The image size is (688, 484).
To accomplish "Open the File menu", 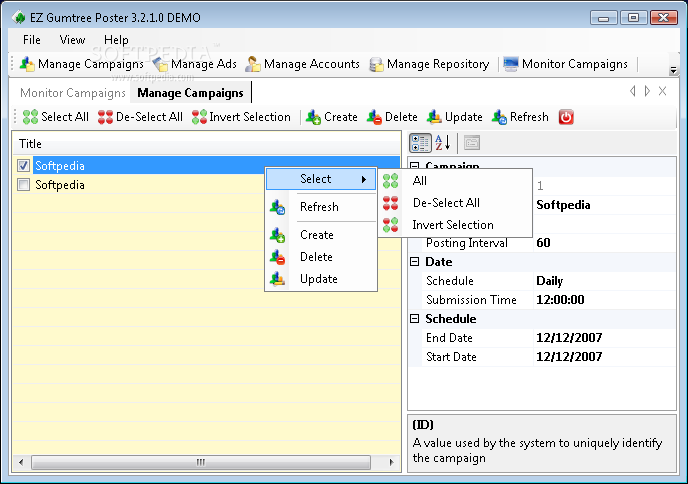I will 32,40.
